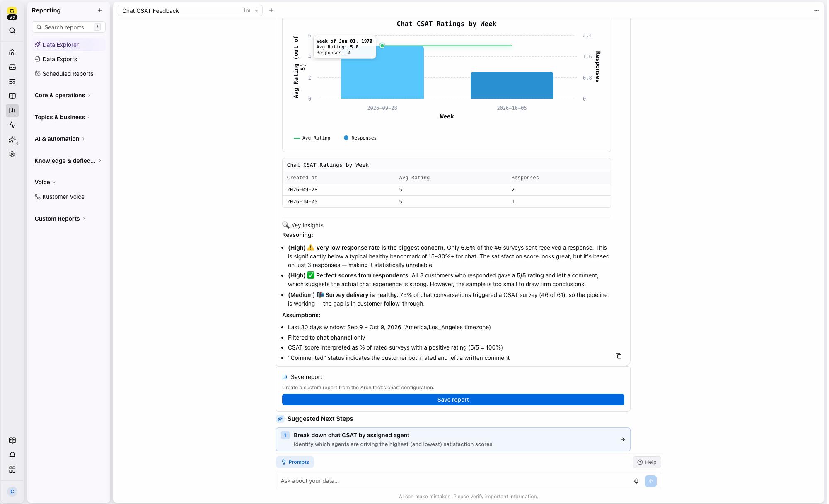Expand Core & operations section
829x504 pixels.
click(63, 96)
